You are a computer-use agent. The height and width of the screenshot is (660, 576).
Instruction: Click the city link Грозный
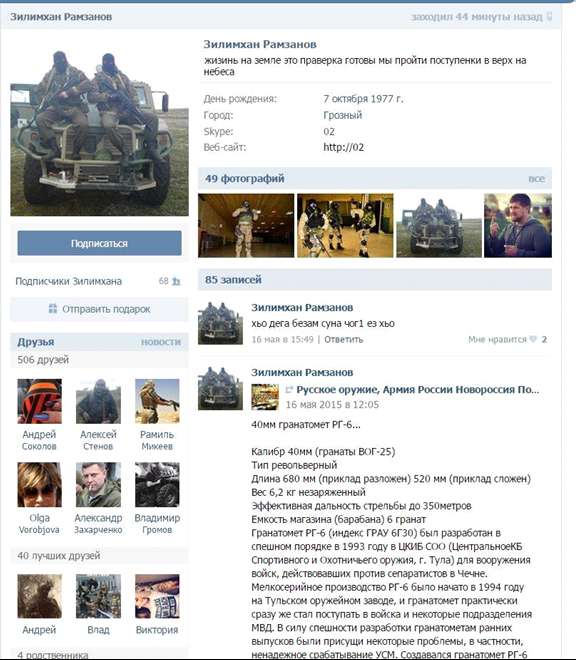pos(342,115)
